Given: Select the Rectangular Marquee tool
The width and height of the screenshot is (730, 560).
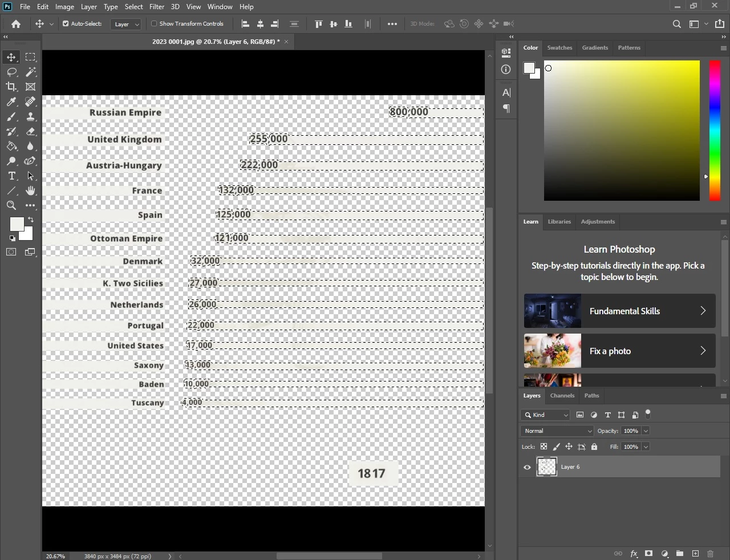Looking at the screenshot, I should [x=31, y=57].
